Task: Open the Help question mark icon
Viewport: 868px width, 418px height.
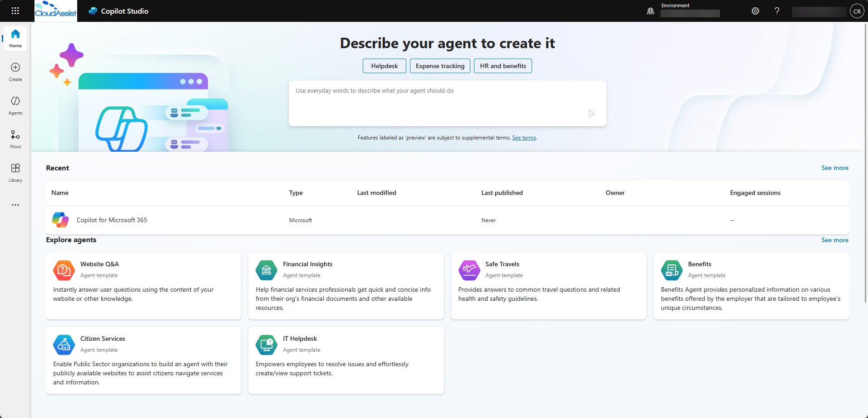Action: pyautogui.click(x=777, y=11)
